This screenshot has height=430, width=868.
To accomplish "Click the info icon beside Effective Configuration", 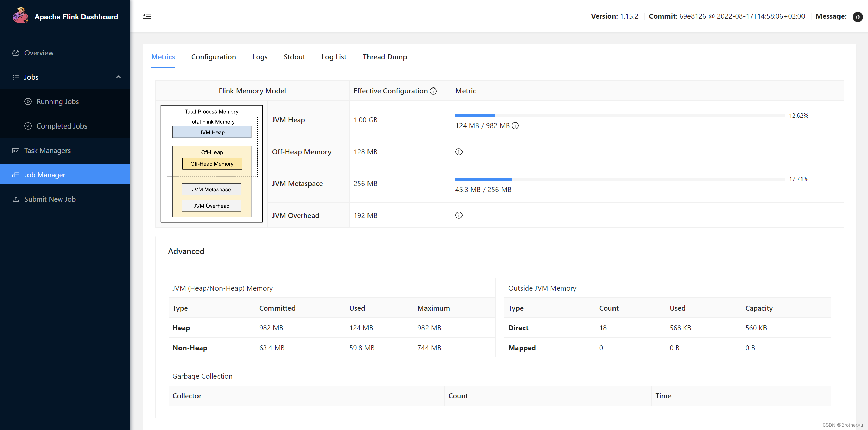I will pyautogui.click(x=433, y=91).
